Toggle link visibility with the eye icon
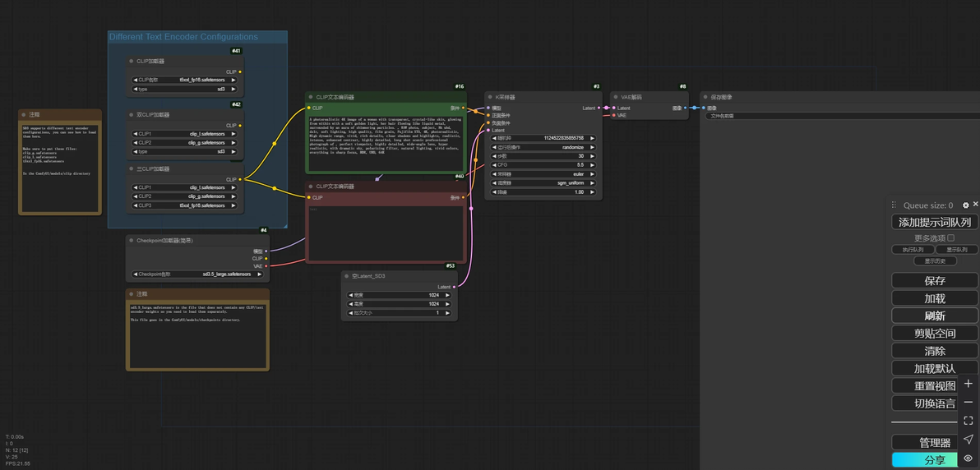Viewport: 980px width, 470px height. (968, 458)
